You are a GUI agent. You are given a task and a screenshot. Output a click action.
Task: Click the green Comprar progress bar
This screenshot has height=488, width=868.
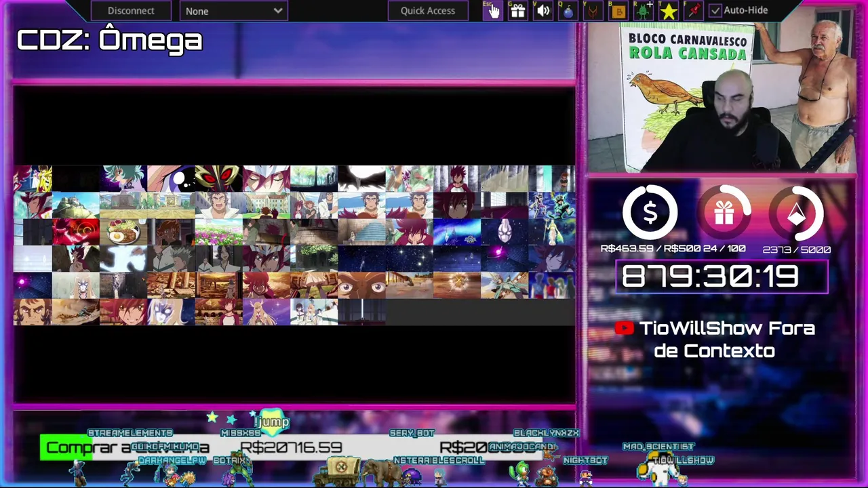(66, 447)
